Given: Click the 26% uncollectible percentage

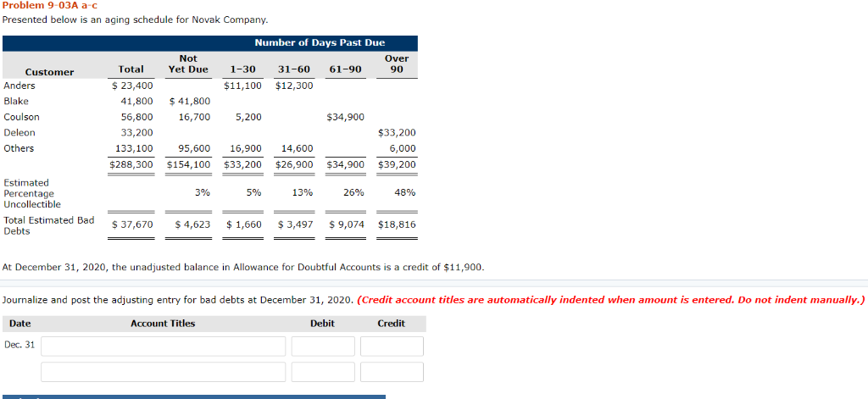Looking at the screenshot, I should (353, 192).
